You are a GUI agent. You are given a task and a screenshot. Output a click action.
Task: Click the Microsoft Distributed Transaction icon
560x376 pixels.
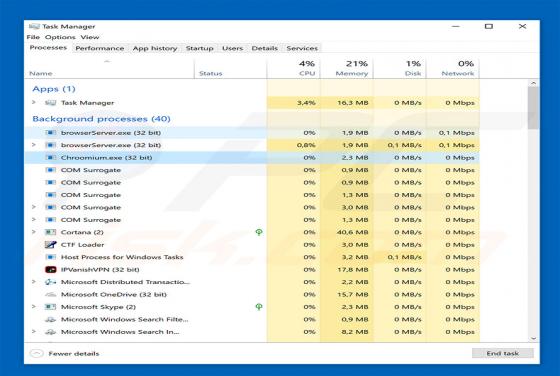coord(50,282)
